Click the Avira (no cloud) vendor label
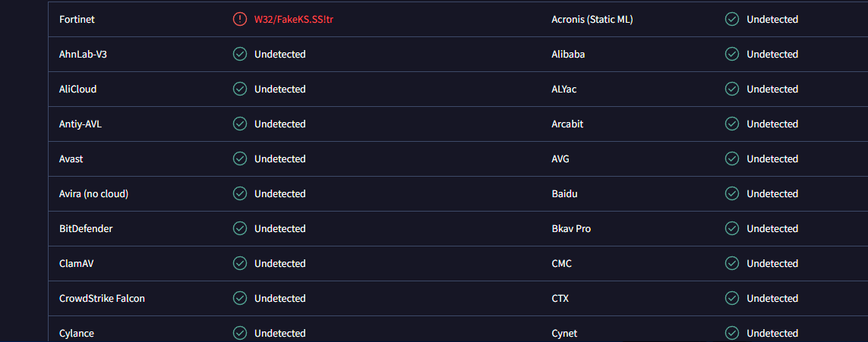The image size is (868, 342). tap(93, 193)
